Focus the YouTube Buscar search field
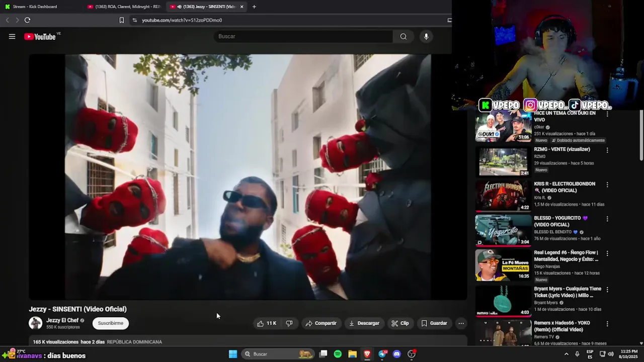Viewport: 644px width, 362px height. pos(303,36)
